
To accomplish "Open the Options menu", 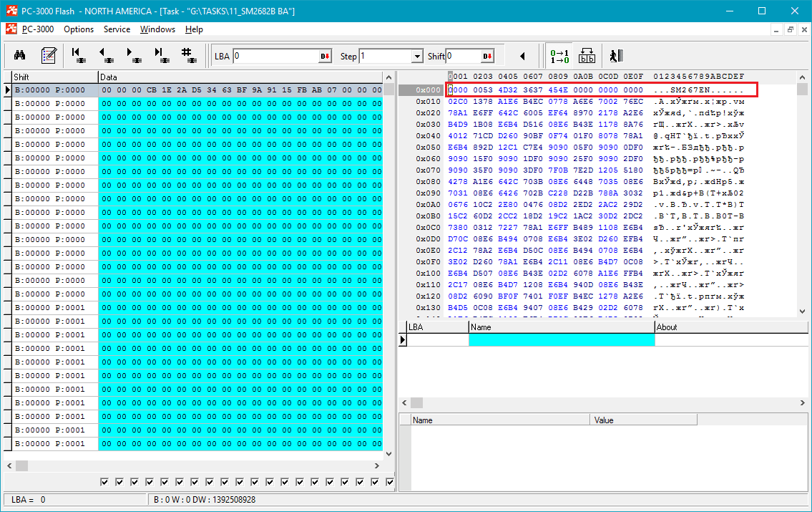I will pos(79,29).
